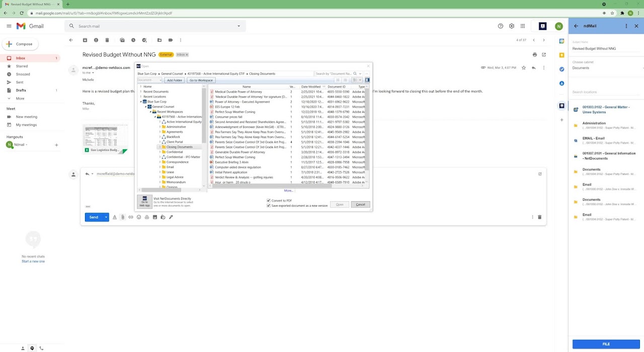Expand the Recent Documents node
The image size is (644, 352).
tap(141, 92)
